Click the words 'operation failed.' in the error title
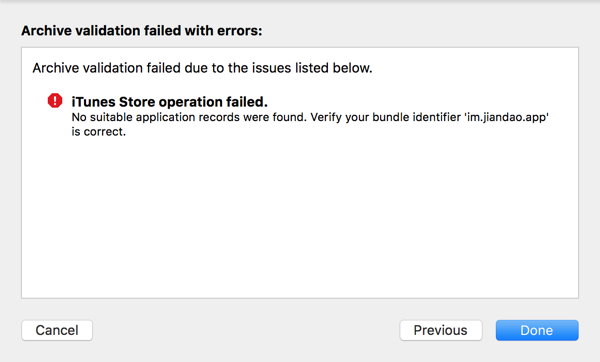This screenshot has height=362, width=600. point(213,102)
